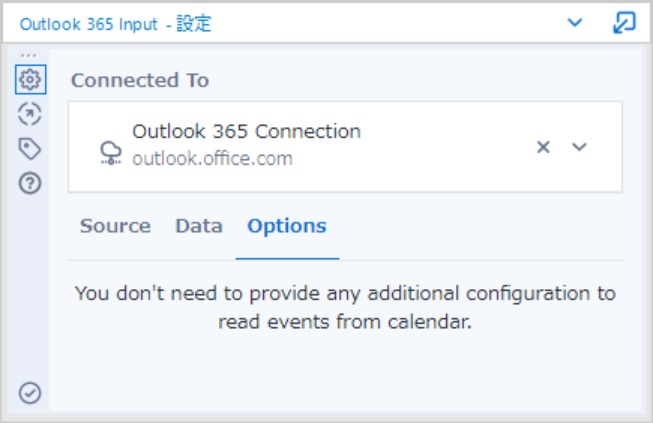Click the Connected To heading
This screenshot has width=653, height=423.
point(140,80)
